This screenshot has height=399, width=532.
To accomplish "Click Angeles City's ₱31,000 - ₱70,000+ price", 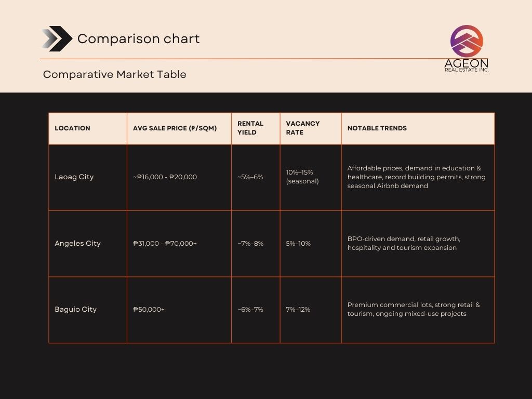I will pyautogui.click(x=165, y=243).
